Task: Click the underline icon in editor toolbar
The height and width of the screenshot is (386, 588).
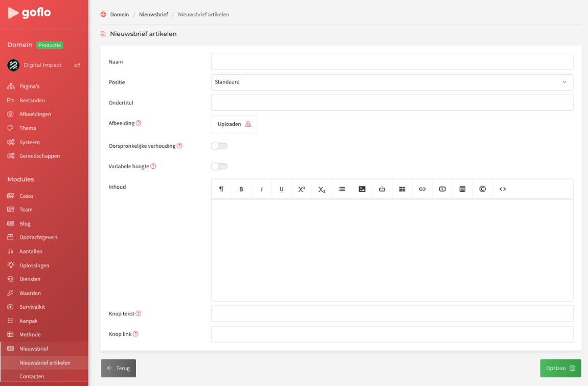Action: 282,189
